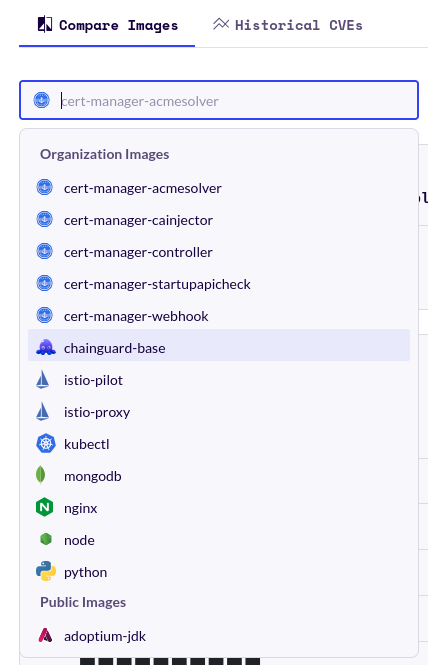Choose python image option

tap(219, 572)
